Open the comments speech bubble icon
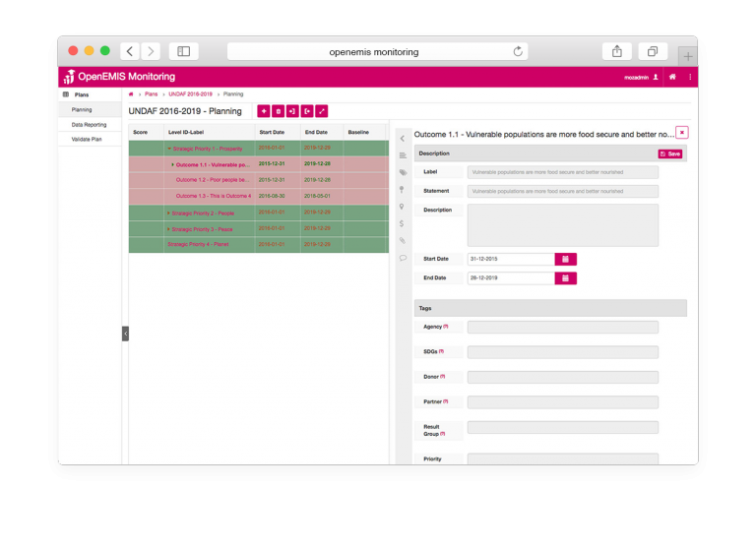The height and width of the screenshot is (550, 756). tap(403, 258)
